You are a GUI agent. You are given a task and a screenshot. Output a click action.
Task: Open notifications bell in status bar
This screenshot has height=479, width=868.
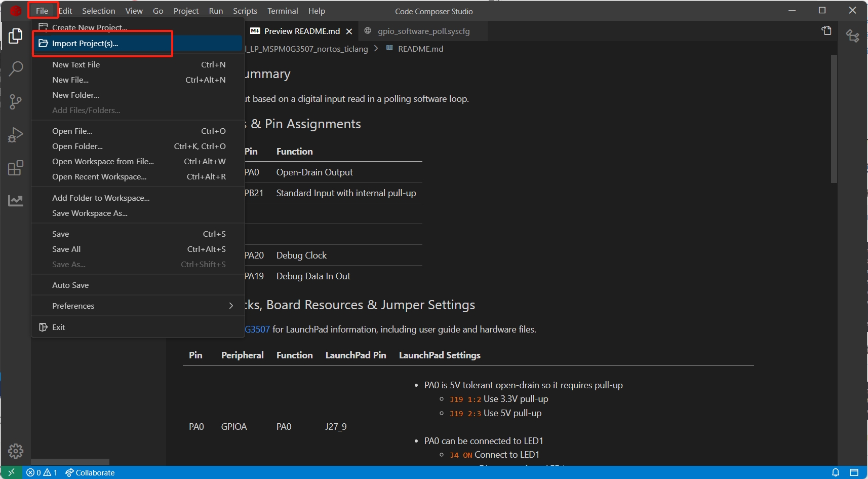[836, 472]
